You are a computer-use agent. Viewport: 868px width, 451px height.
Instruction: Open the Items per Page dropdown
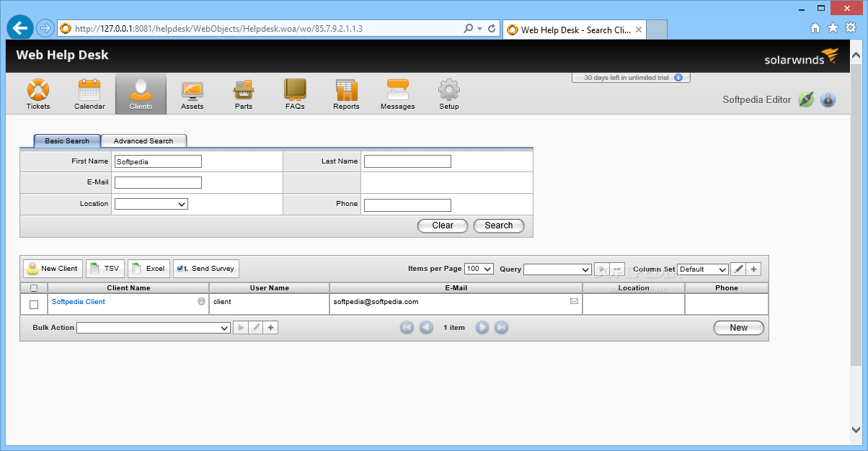(479, 269)
